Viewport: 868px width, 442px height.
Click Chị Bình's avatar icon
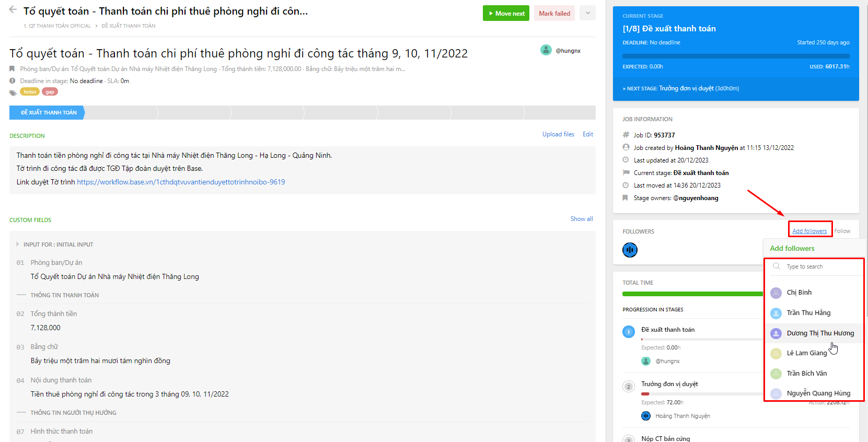tap(777, 293)
